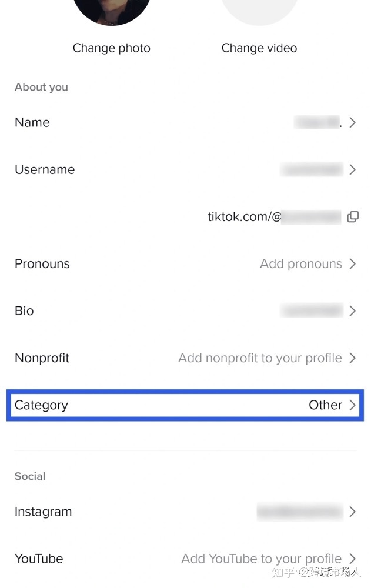Open the YouTube row chevron
This screenshot has height=588, width=371.
(x=352, y=559)
